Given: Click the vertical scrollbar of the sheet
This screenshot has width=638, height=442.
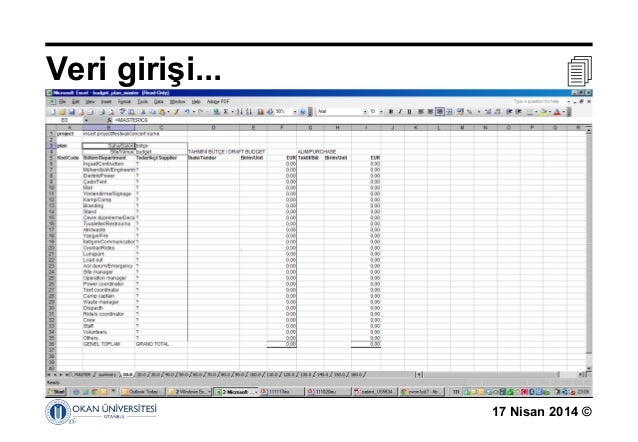Looking at the screenshot, I should (x=588, y=248).
